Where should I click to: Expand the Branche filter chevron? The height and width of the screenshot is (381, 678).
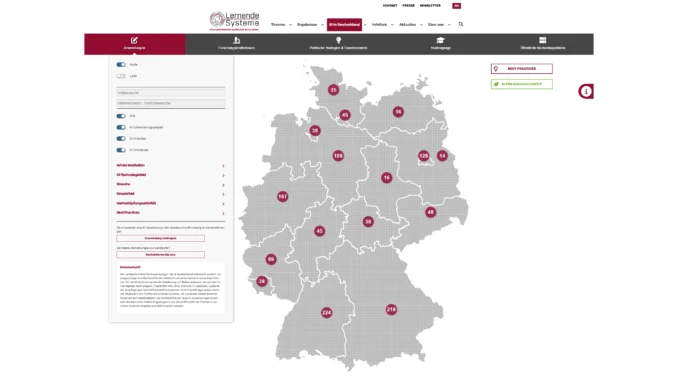[223, 185]
